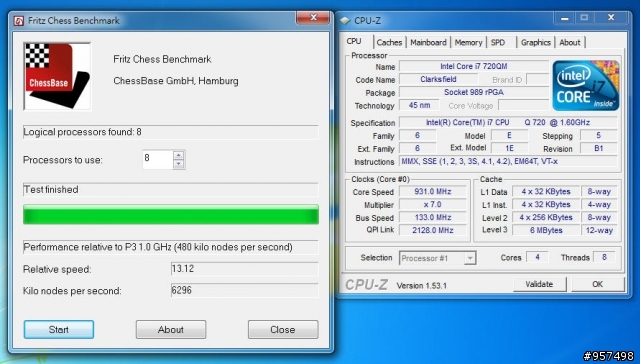Viewport: 640px width, 364px height.
Task: Click the Processors to use input field
Action: (158, 160)
